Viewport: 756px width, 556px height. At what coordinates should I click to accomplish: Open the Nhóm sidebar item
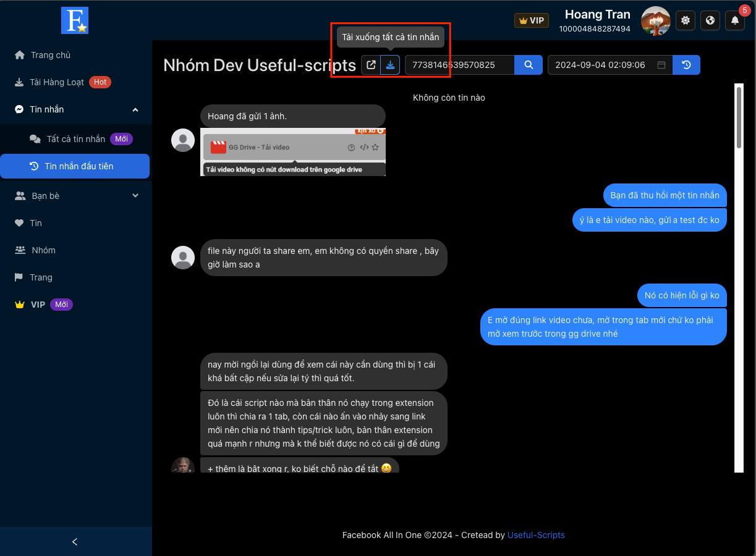75,250
